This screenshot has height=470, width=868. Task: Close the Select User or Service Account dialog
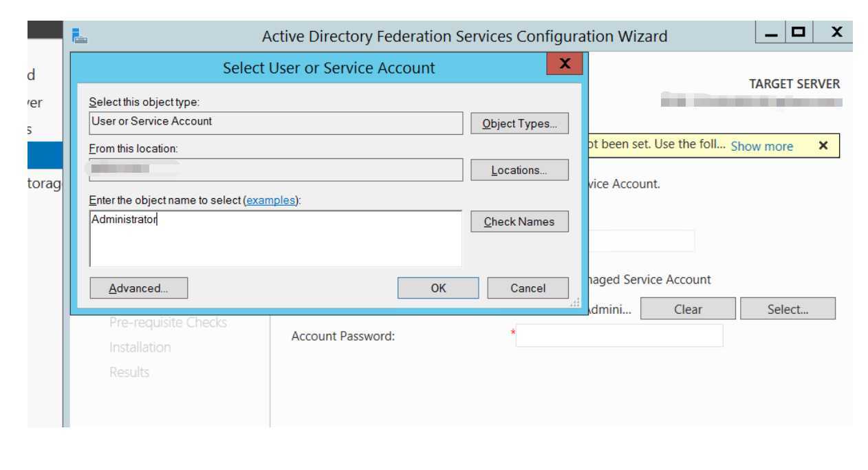click(564, 64)
